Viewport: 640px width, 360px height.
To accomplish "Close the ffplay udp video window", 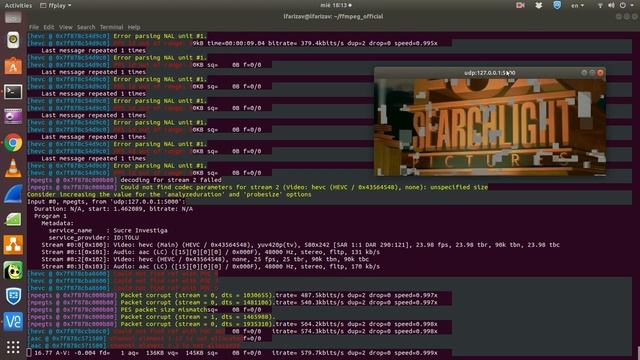I will pyautogui.click(x=600, y=73).
